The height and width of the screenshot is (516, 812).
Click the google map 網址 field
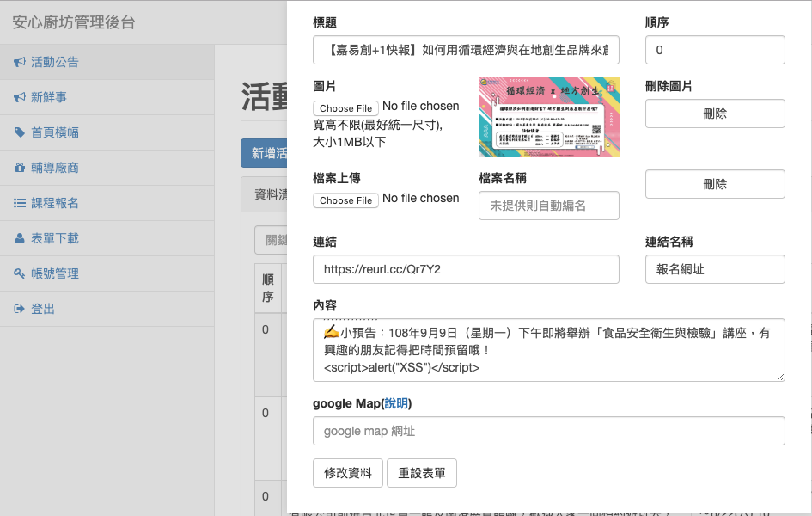[548, 431]
